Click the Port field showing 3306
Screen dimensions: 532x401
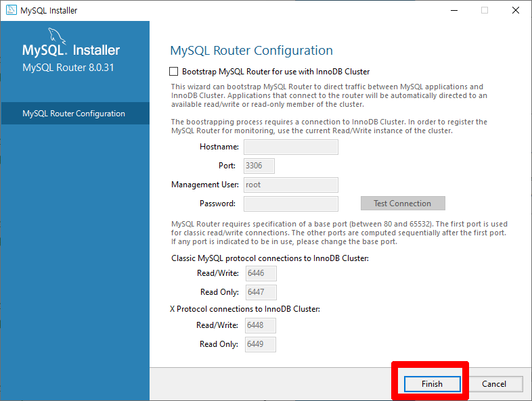[259, 166]
